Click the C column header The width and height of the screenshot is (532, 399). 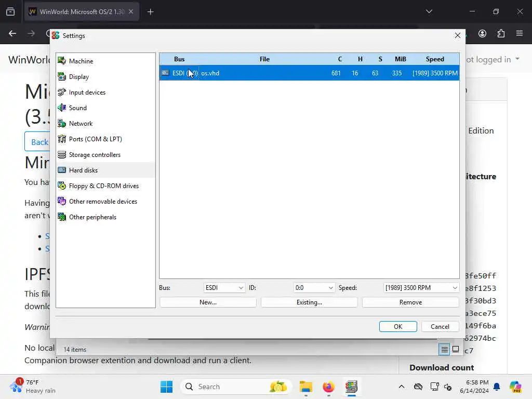tap(340, 59)
